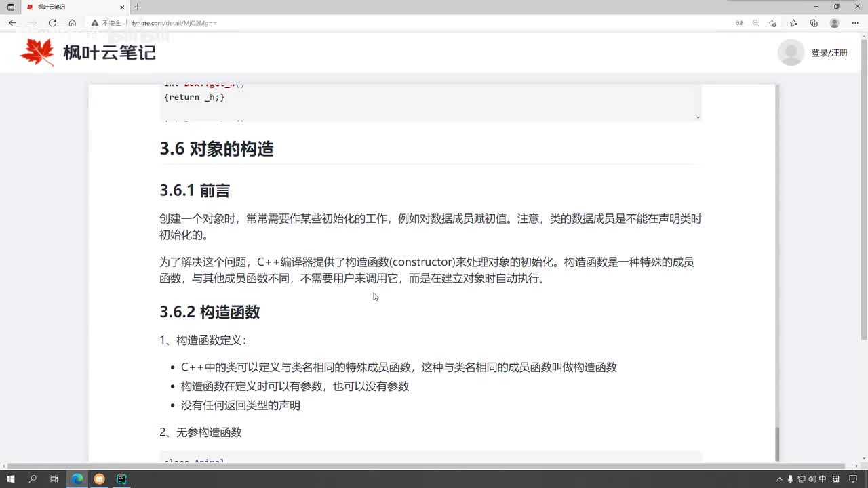Click the user avatar placeholder on the site
868x488 pixels.
791,52
